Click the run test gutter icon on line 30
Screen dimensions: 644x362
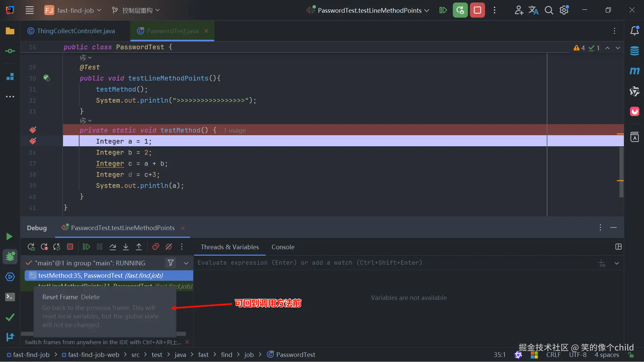[47, 78]
